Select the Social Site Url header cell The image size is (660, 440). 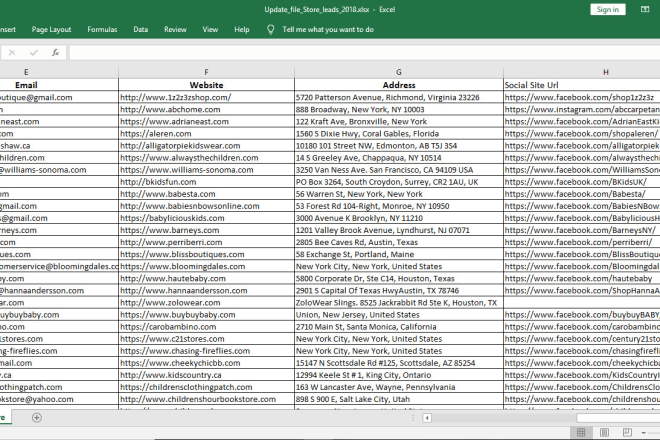[x=582, y=85]
